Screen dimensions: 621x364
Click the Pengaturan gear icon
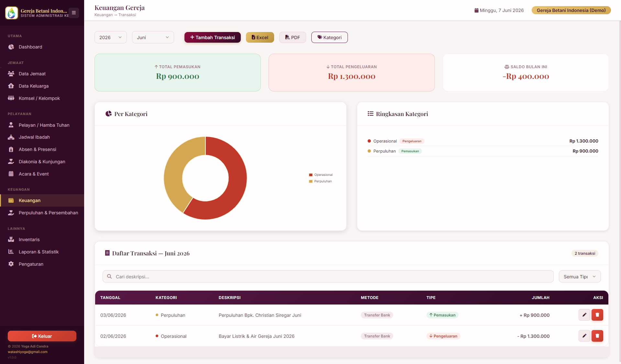pos(11,264)
